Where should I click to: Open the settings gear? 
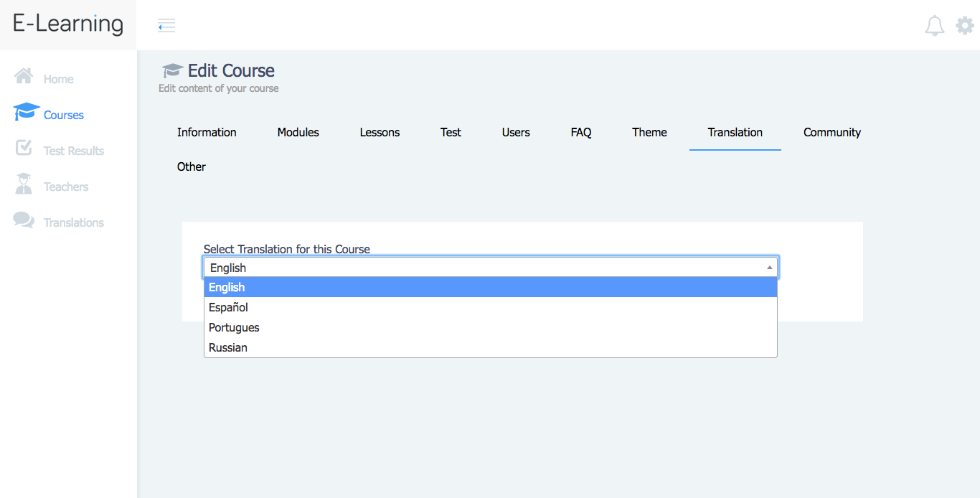pyautogui.click(x=965, y=26)
